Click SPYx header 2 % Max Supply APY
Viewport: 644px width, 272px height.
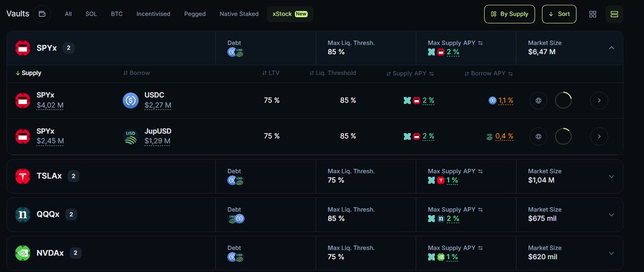453,52
